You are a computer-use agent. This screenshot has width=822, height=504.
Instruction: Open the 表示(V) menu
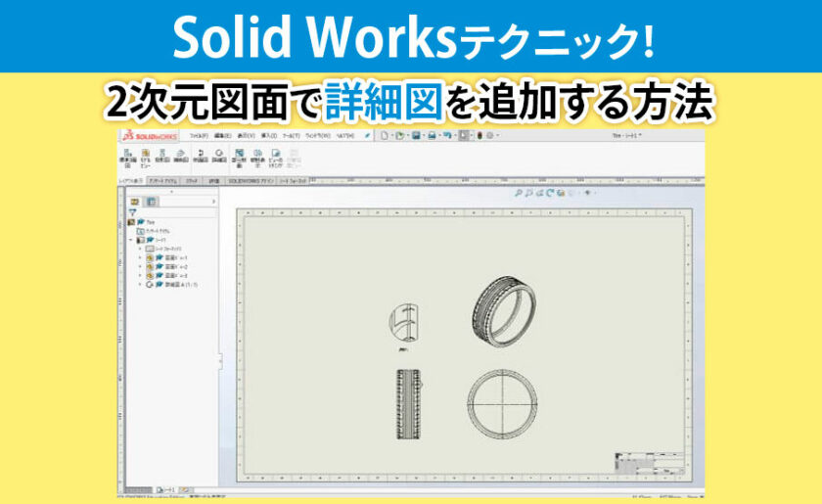(x=246, y=136)
